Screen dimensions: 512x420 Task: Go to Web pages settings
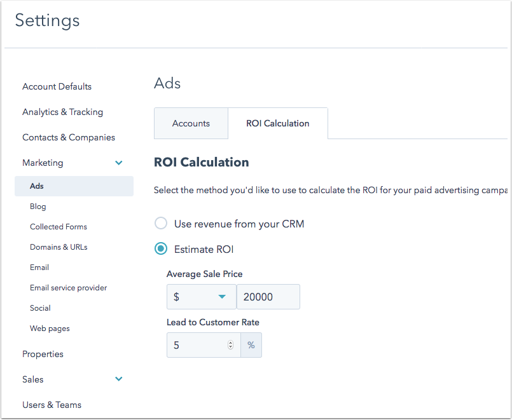50,329
